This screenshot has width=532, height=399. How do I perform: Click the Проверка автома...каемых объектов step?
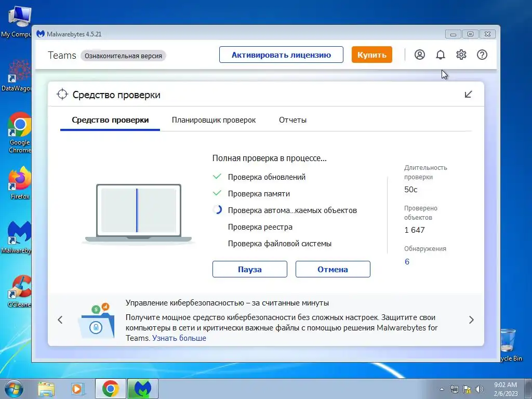click(x=292, y=210)
